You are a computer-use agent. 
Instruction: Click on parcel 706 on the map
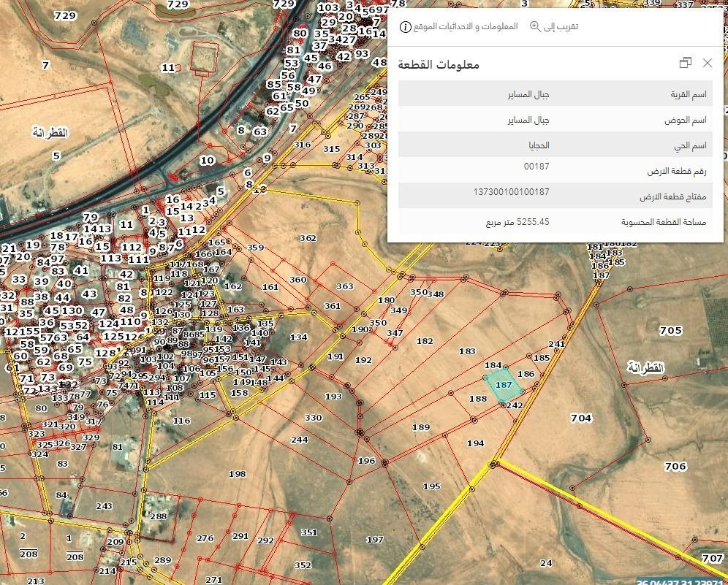pyautogui.click(x=675, y=466)
